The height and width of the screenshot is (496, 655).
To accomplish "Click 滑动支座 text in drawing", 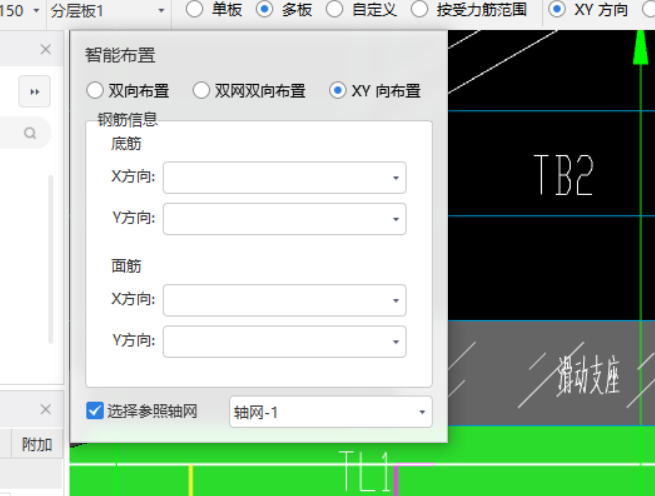I will pos(588,375).
